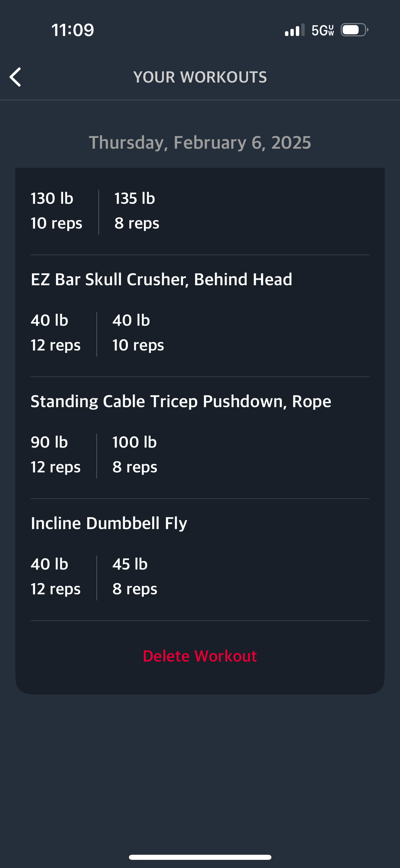This screenshot has width=400, height=868.
Task: Select the Skull Crusher 40 lb 12 reps set
Action: point(56,333)
